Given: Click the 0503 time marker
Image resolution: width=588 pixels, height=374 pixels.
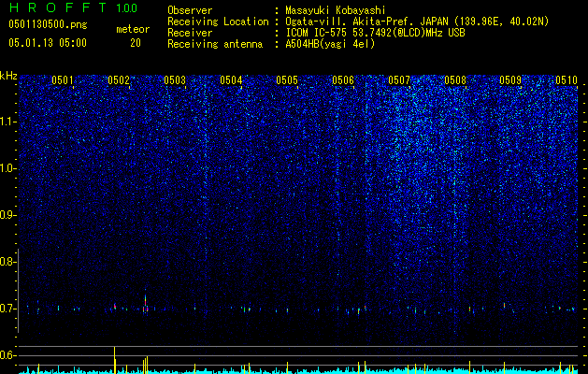Looking at the screenshot, I should click(x=175, y=79).
